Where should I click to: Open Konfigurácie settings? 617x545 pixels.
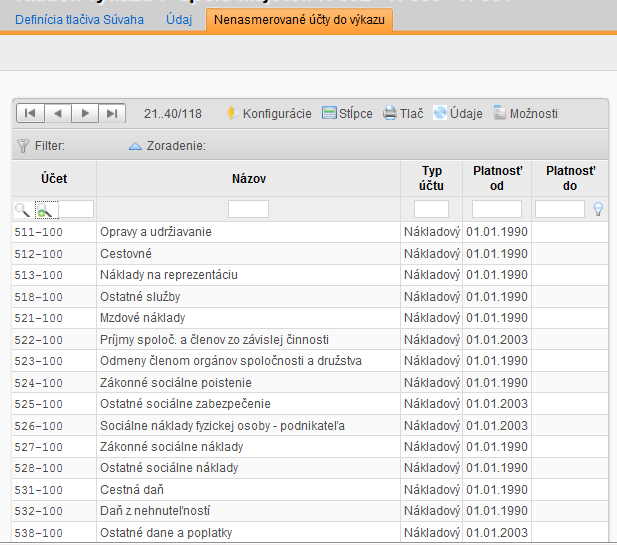[270, 114]
